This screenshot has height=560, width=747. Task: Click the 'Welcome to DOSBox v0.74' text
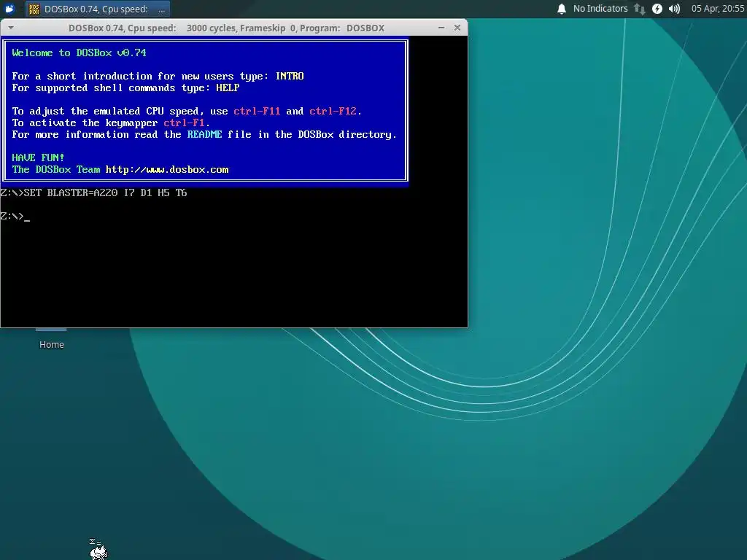pyautogui.click(x=79, y=52)
